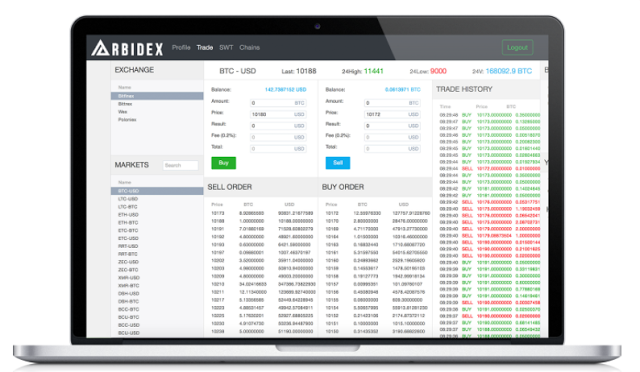Select the ZEC-USD market

point(157,262)
